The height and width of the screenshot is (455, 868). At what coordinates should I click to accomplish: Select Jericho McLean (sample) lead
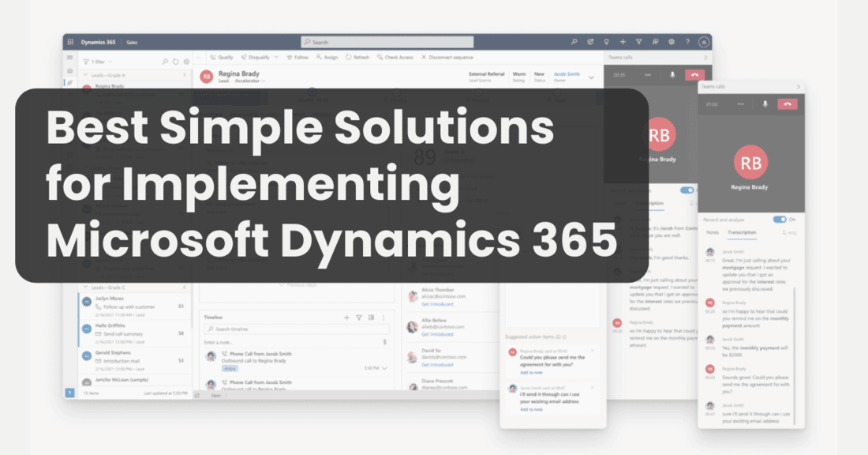(134, 381)
